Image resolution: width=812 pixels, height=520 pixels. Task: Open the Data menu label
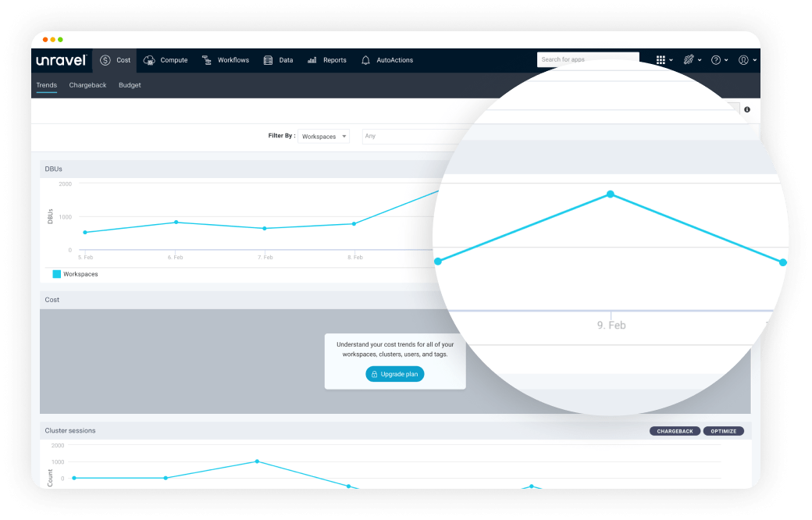point(286,60)
